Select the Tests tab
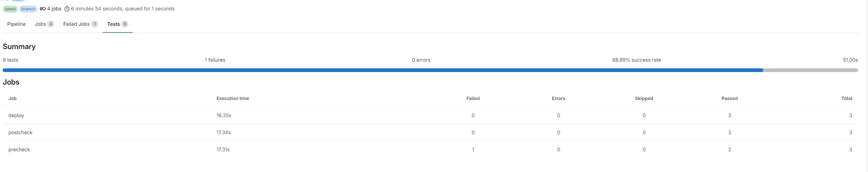This screenshot has height=172, width=868. point(113,24)
